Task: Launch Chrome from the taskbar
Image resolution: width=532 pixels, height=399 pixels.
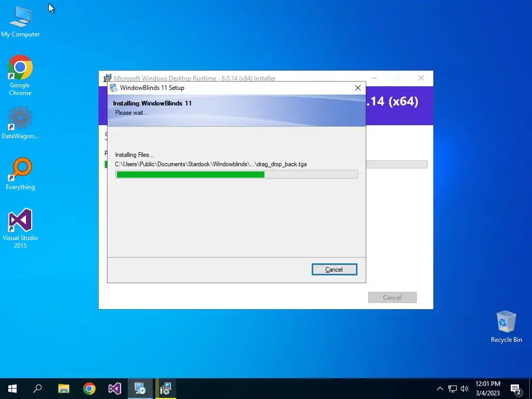Action: 89,389
